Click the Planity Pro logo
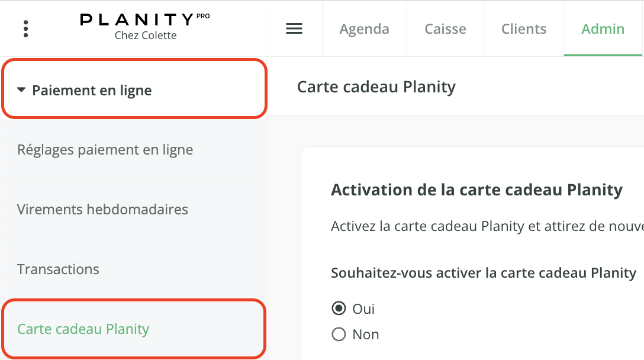The width and height of the screenshot is (644, 360). click(144, 20)
